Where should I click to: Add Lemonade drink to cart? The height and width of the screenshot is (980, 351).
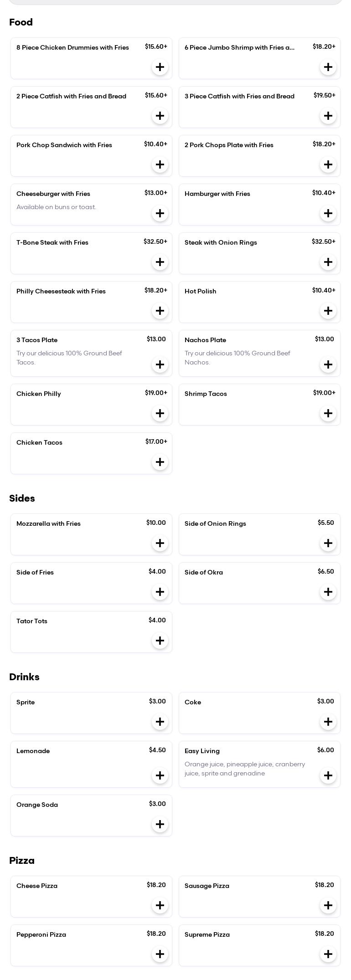tap(160, 775)
